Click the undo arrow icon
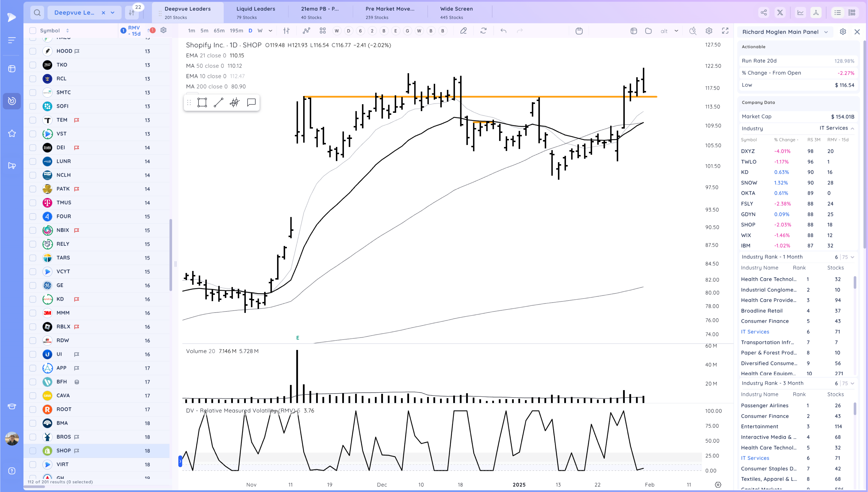Viewport: 868px width, 492px height. (x=503, y=31)
